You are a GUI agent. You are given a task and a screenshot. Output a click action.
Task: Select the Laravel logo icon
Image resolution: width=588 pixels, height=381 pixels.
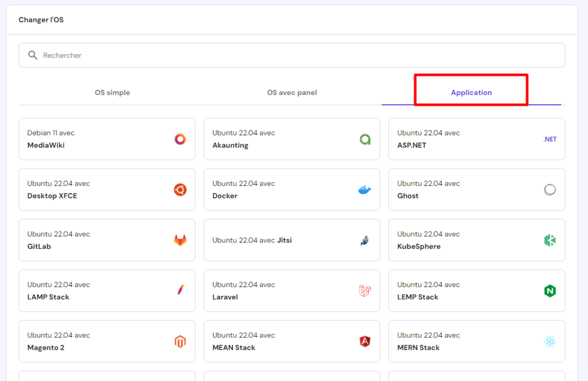coord(365,291)
